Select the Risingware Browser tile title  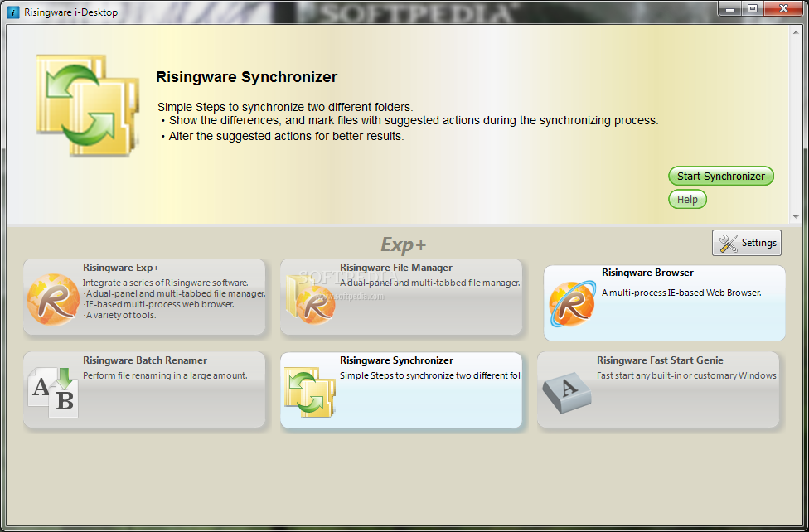(x=647, y=273)
